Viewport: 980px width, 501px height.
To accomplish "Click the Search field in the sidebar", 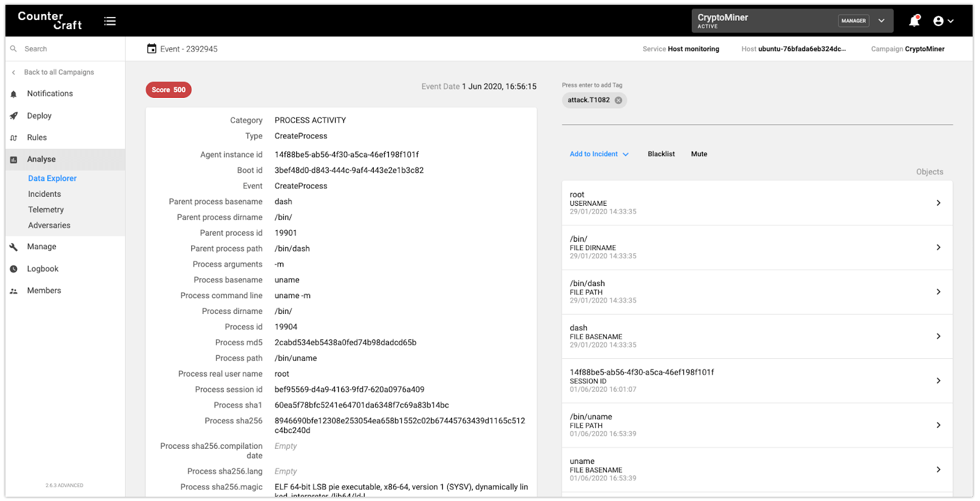I will (x=66, y=49).
